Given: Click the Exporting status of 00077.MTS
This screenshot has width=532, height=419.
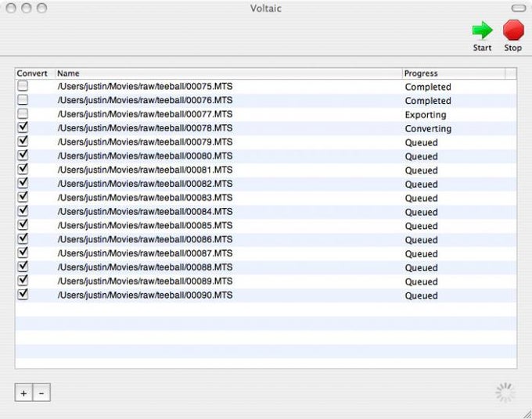Looking at the screenshot, I should point(426,115).
